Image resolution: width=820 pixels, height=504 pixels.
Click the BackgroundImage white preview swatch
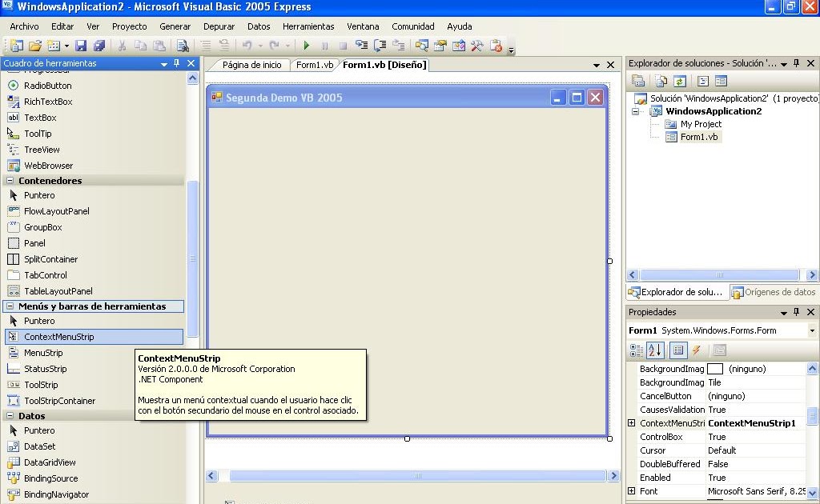click(x=715, y=369)
